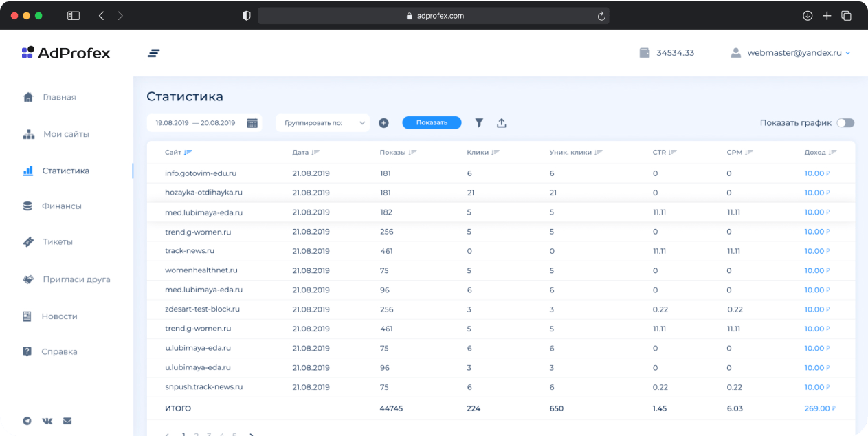
Task: Sort table by Дата column icon
Action: tap(315, 152)
